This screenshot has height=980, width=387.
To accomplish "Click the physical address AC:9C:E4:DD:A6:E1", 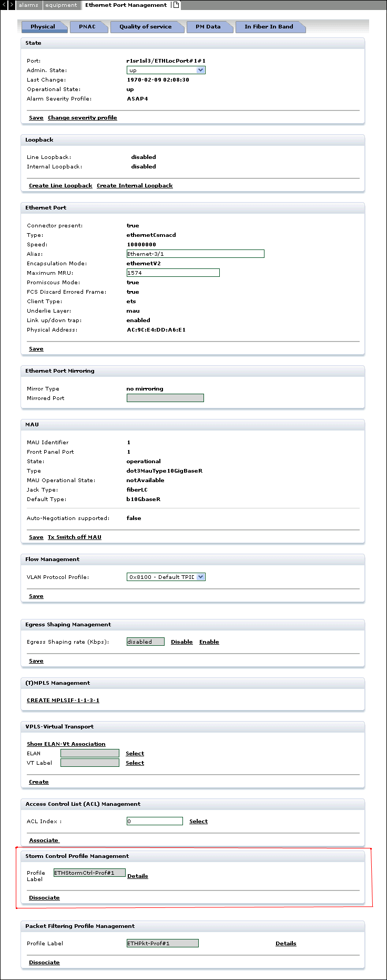I will coord(156,330).
